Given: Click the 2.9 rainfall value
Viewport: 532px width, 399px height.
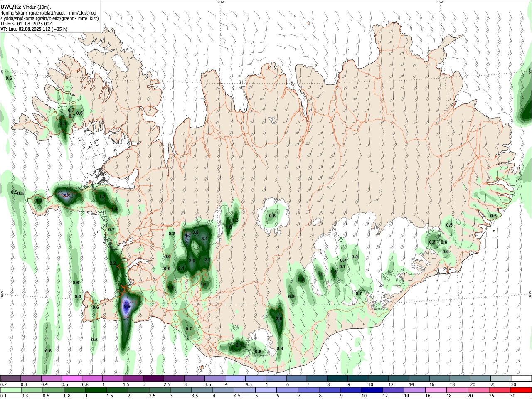Looking at the screenshot, I should tap(192, 261).
